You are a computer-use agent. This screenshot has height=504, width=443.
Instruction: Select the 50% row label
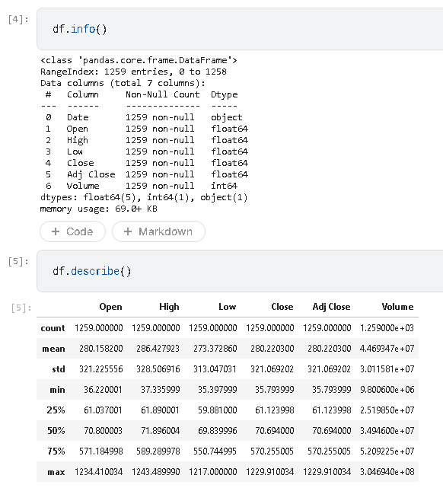(56, 431)
